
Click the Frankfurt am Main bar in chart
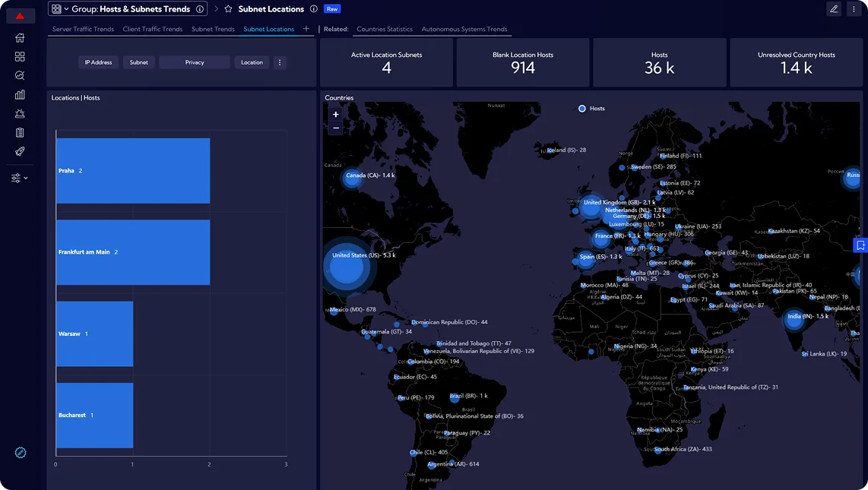pos(133,252)
